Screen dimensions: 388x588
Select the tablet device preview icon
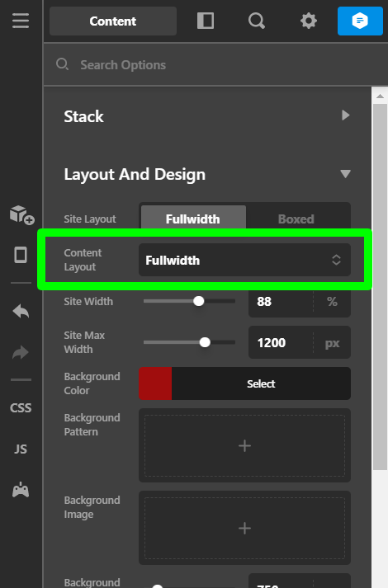[x=21, y=256]
